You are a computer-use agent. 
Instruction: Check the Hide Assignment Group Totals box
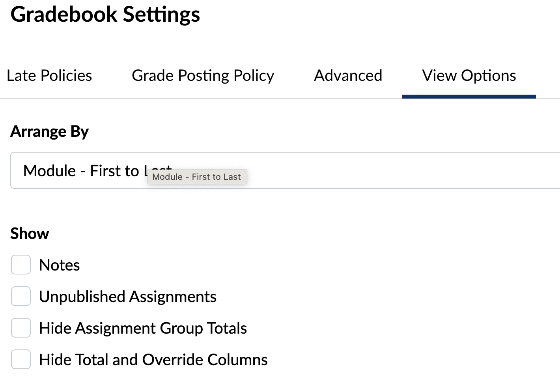click(21, 328)
